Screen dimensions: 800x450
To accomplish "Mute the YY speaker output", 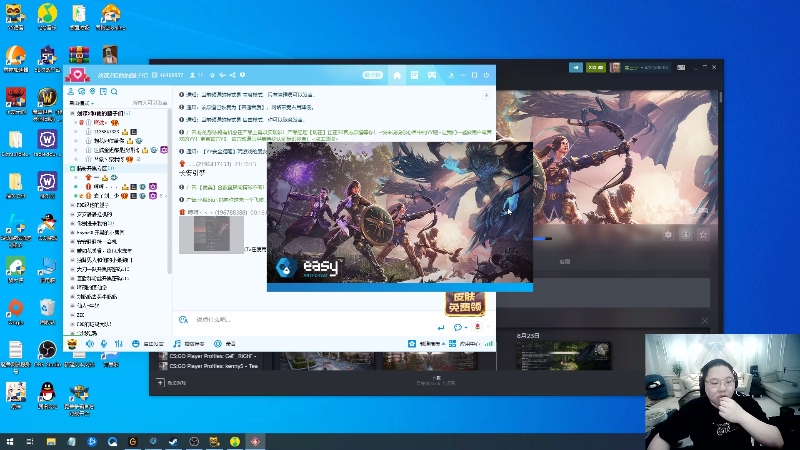I will [x=90, y=344].
